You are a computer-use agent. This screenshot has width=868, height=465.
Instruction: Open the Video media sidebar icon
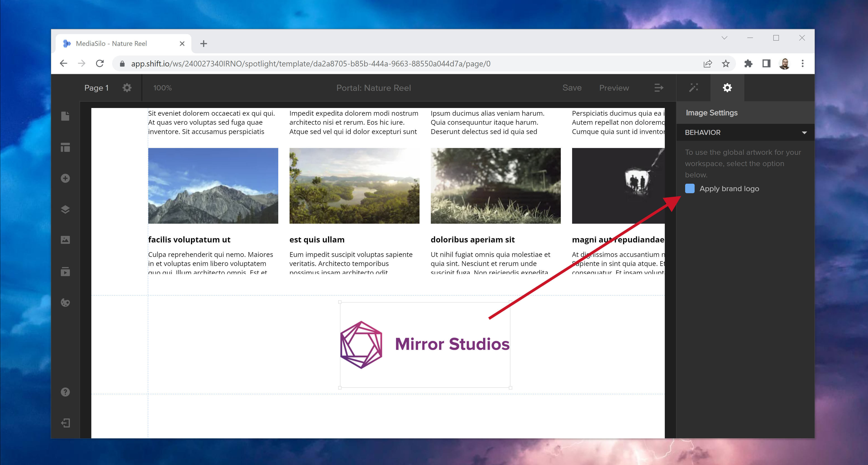(x=65, y=271)
